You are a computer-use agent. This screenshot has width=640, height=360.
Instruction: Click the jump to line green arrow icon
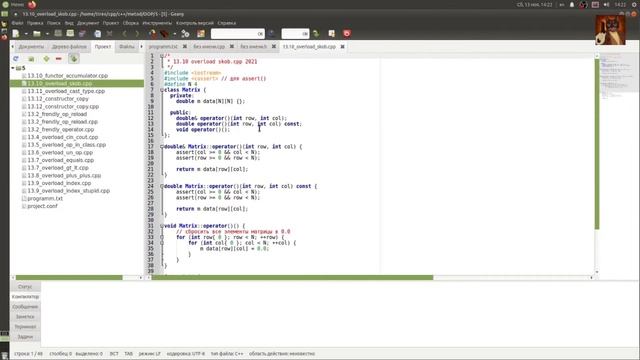coord(316,34)
